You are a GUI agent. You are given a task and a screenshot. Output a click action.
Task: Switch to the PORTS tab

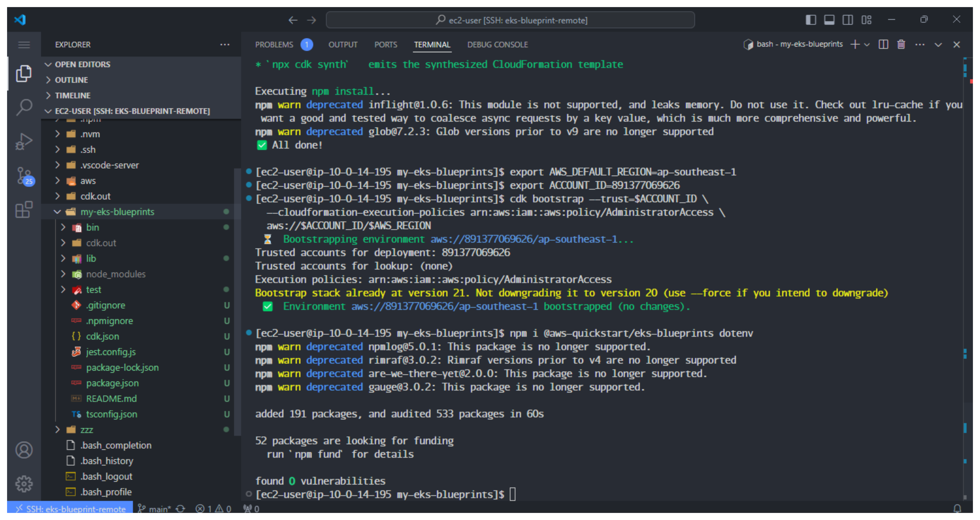[385, 45]
